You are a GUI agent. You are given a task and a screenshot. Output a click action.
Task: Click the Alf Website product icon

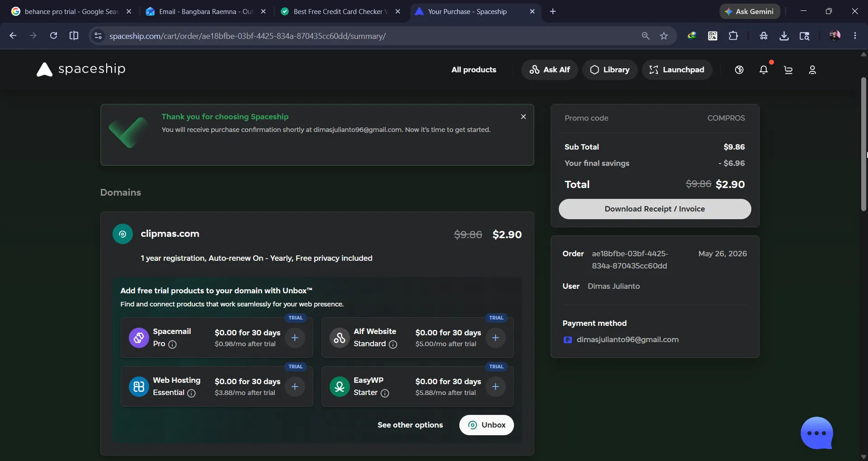[x=340, y=338]
